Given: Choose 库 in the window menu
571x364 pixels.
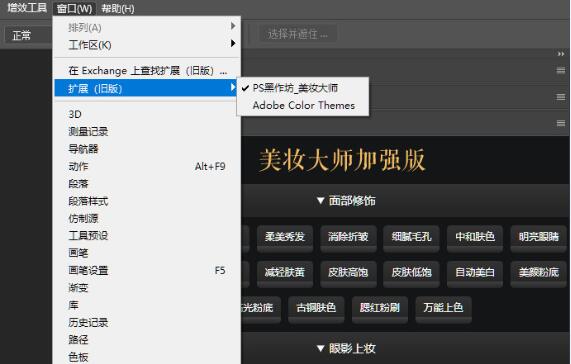Looking at the screenshot, I should tap(147, 305).
